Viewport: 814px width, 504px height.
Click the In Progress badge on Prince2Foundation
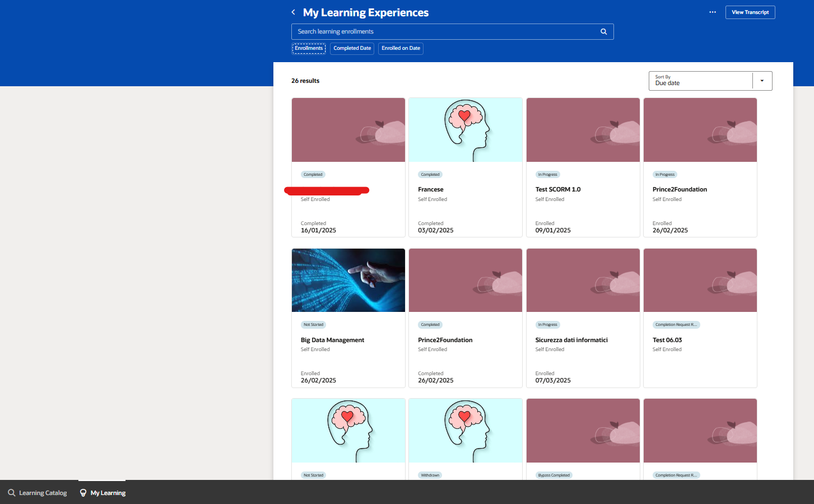(664, 174)
